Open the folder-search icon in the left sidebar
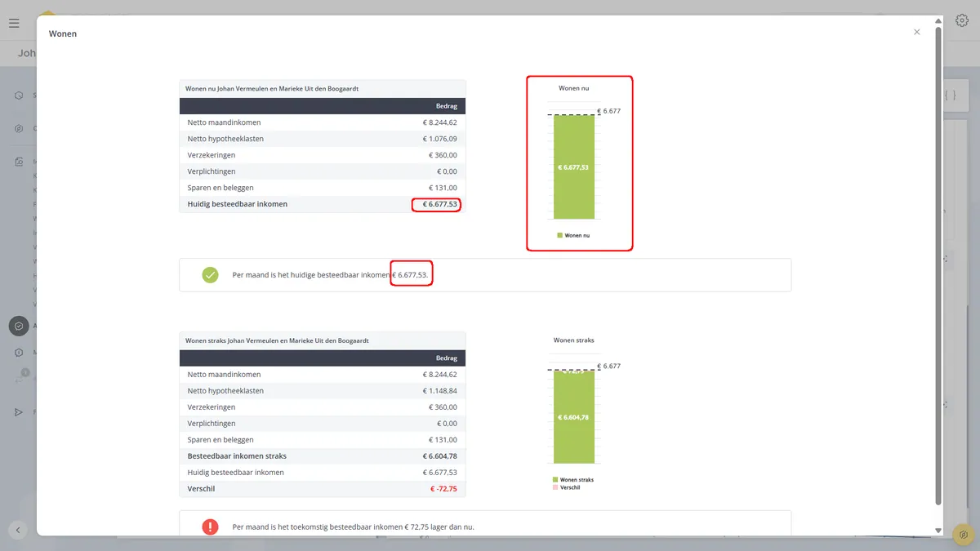This screenshot has height=551, width=980. (19, 162)
